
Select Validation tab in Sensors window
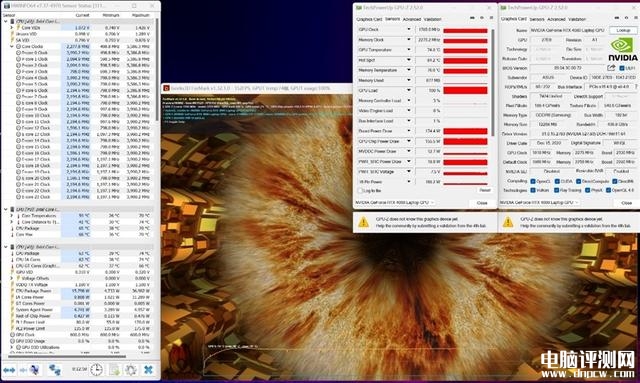(432, 19)
